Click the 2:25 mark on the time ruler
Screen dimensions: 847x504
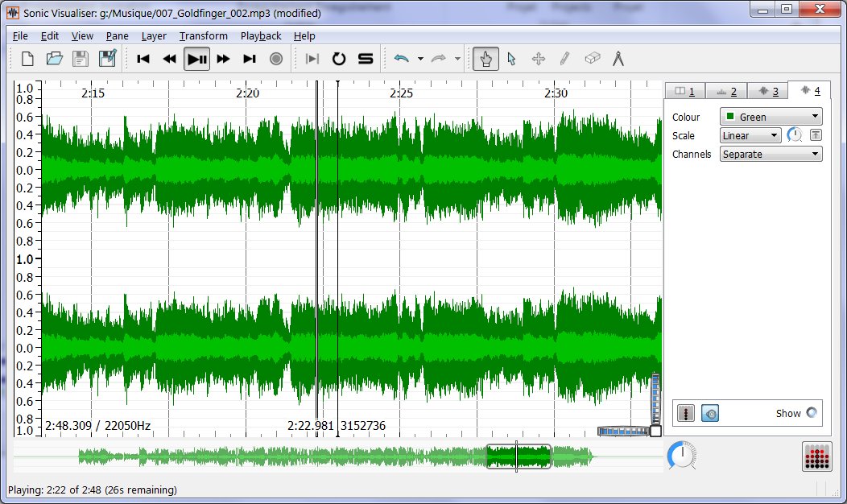[401, 93]
